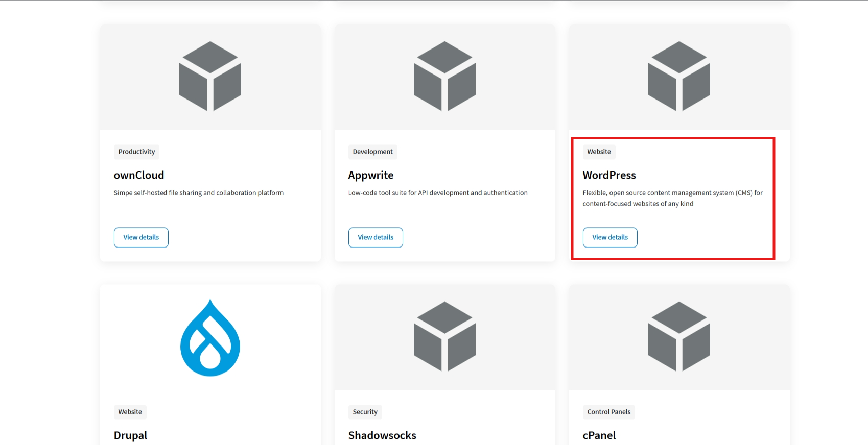Screen dimensions: 868x445
Task: Click the Appwrite low-code tool suite description
Action: point(438,193)
